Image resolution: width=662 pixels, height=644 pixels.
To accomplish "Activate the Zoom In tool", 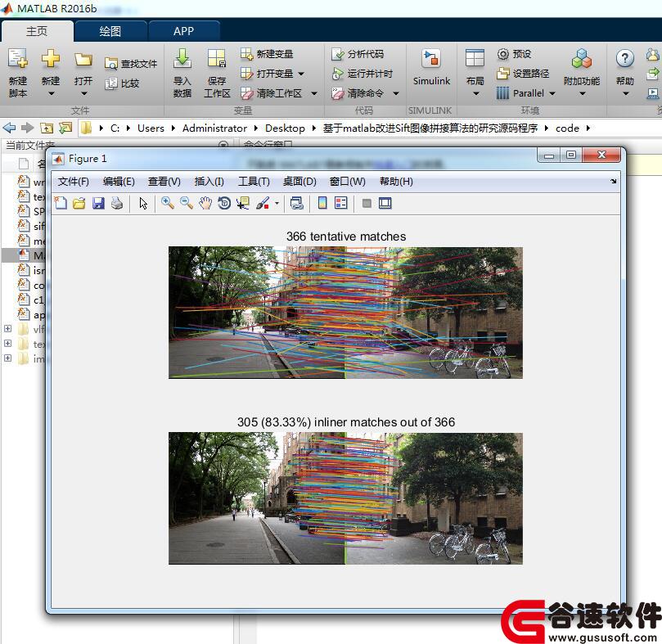I will (168, 203).
